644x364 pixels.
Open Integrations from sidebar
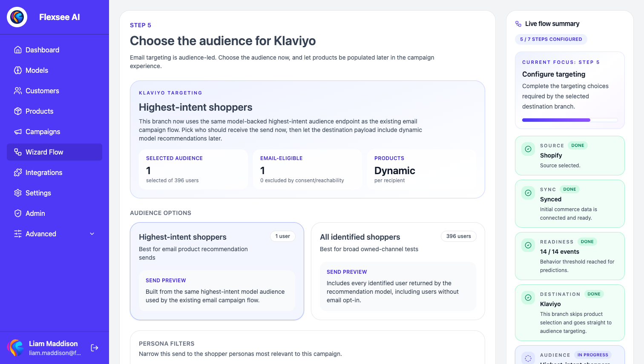pyautogui.click(x=55, y=172)
